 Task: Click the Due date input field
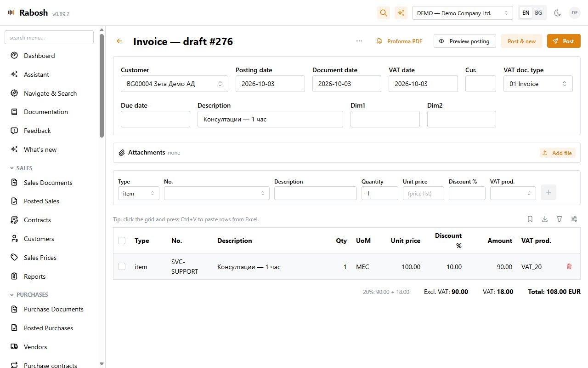click(155, 119)
